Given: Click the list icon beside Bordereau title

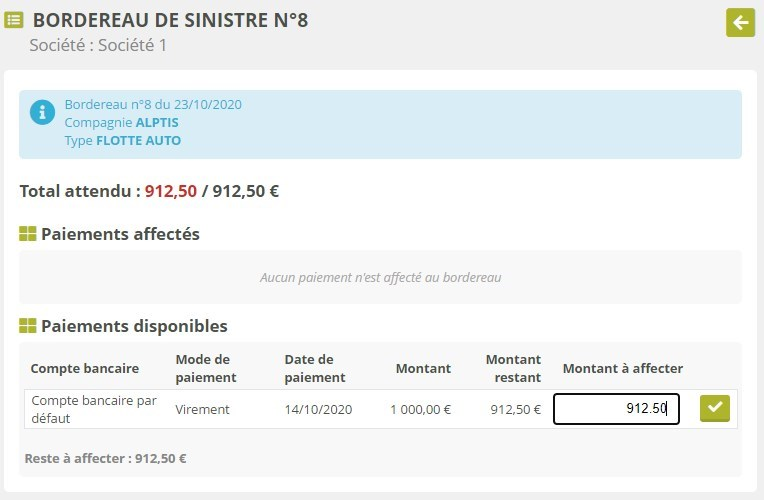Looking at the screenshot, I should click(x=15, y=20).
